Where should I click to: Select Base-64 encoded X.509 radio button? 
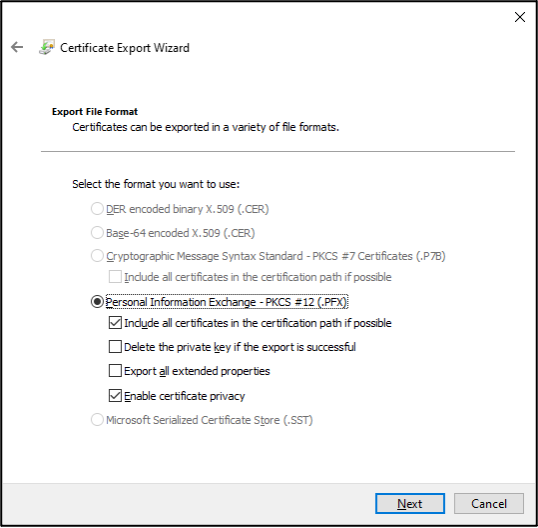[x=97, y=233]
